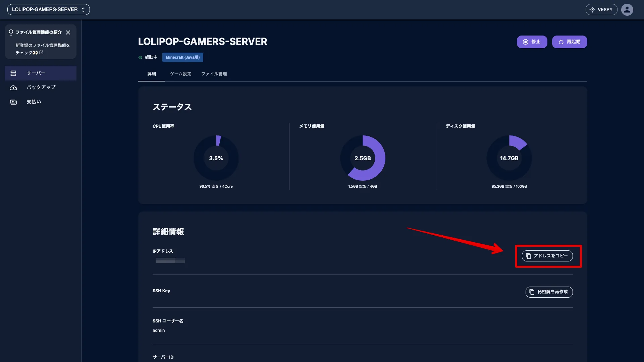The width and height of the screenshot is (644, 362).
Task: Click the stop icon in 停止 button
Action: (x=526, y=42)
